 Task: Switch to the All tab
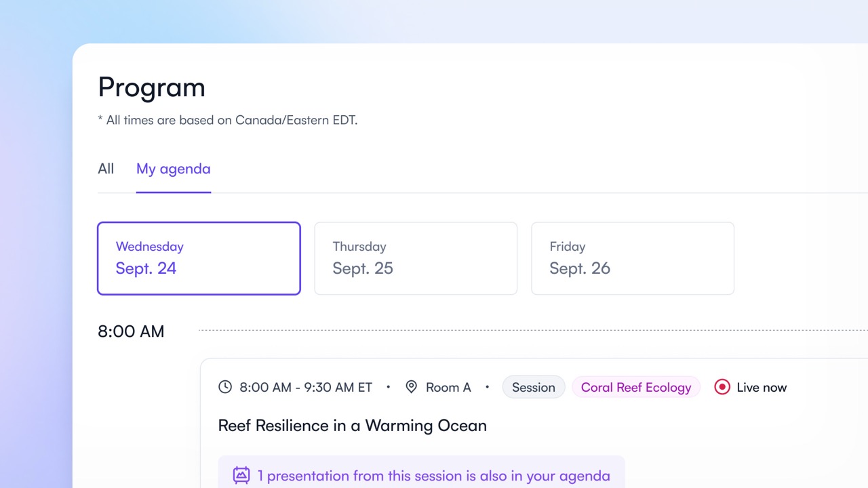coord(106,169)
